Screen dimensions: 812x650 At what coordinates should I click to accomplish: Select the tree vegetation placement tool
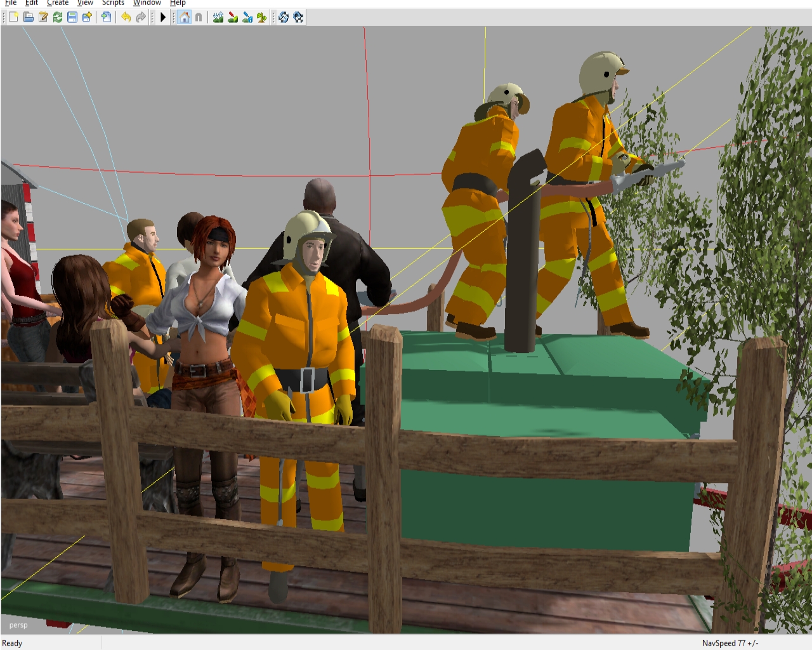tap(262, 17)
